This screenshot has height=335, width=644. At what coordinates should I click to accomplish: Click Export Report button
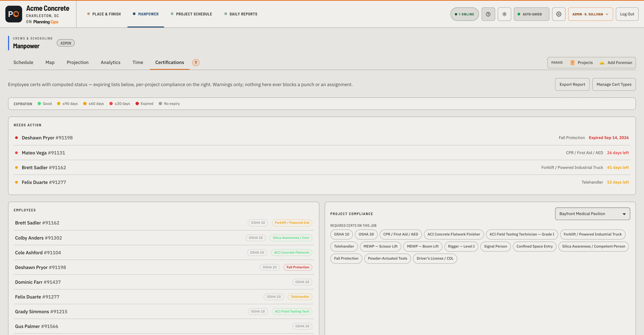click(x=572, y=84)
